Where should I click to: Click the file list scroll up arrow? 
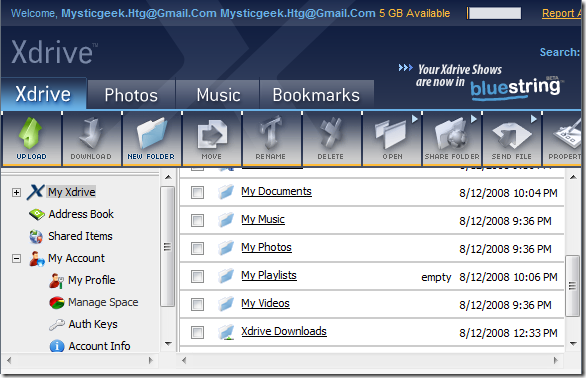(x=573, y=177)
